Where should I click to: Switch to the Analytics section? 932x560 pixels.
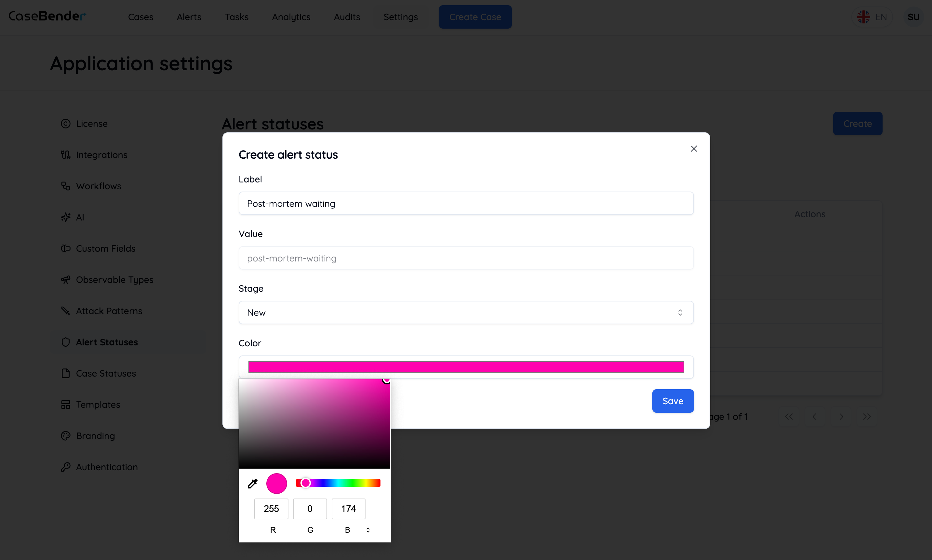[x=291, y=17]
